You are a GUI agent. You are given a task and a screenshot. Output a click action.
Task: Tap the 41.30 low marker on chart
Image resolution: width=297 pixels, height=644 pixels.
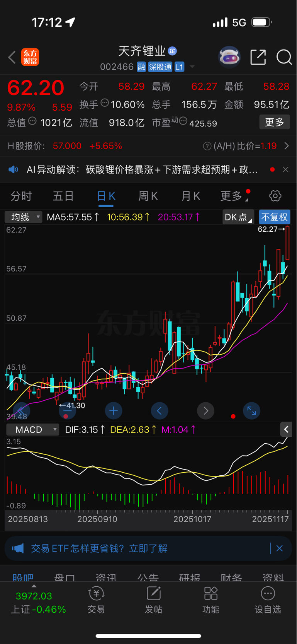tap(72, 405)
